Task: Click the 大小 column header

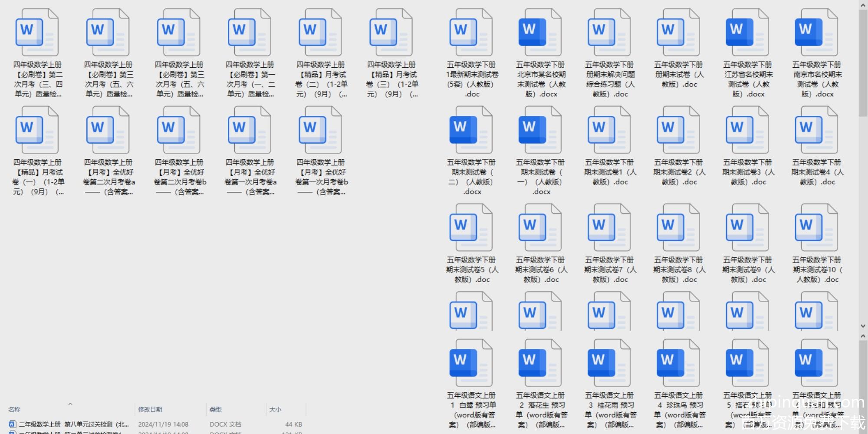Action: 275,409
